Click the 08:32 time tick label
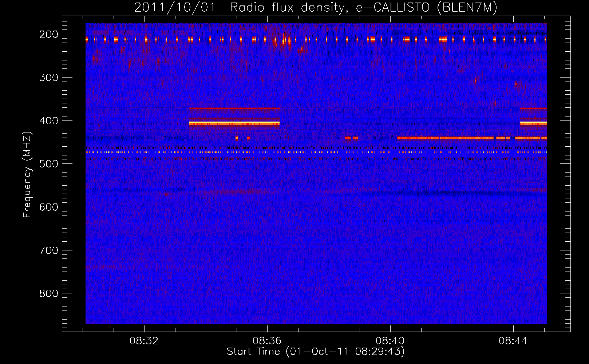Image resolution: width=589 pixels, height=364 pixels. tap(144, 341)
